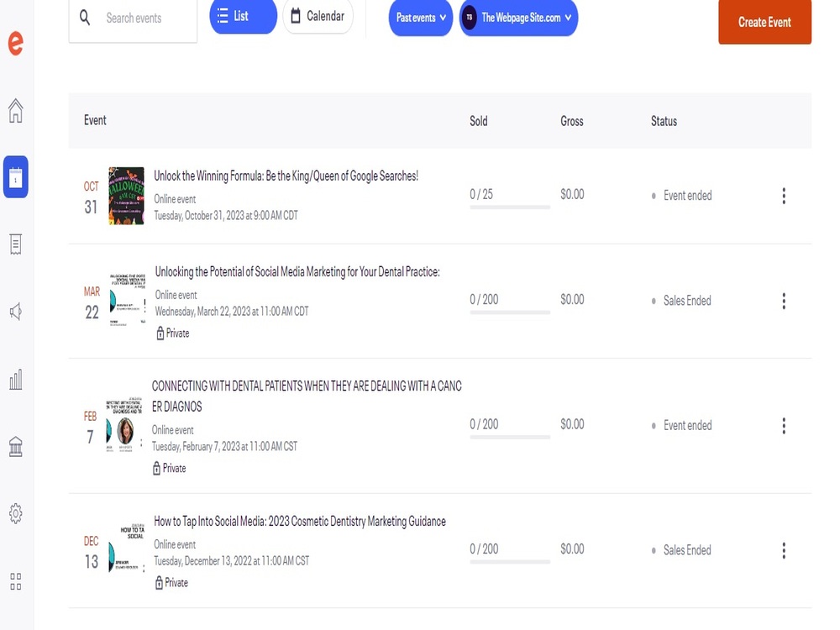Open the more options menu for the October 31 event
This screenshot has height=630, width=840.
(x=784, y=196)
